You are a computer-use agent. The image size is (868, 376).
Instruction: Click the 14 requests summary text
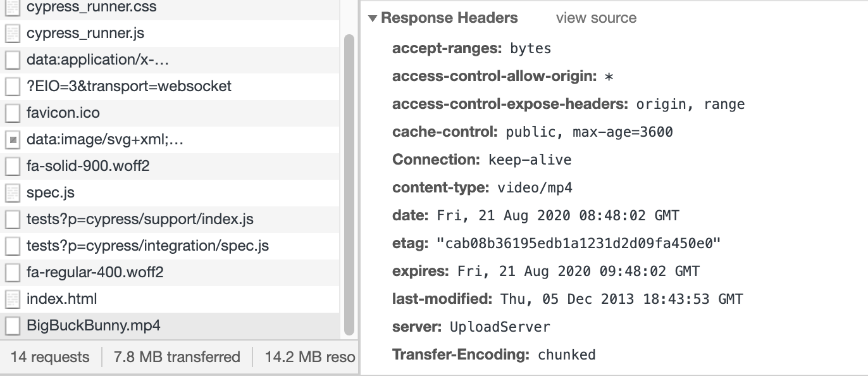pos(49,356)
